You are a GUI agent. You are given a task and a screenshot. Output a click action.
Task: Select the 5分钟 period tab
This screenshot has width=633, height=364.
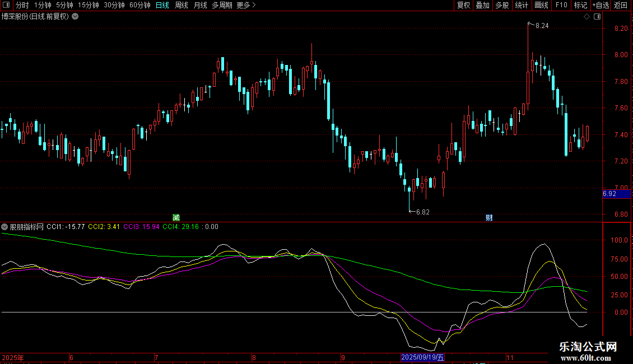[64, 5]
